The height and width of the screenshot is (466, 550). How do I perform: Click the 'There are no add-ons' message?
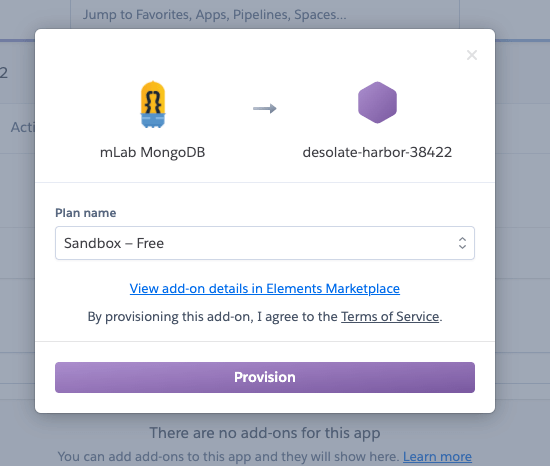click(265, 433)
